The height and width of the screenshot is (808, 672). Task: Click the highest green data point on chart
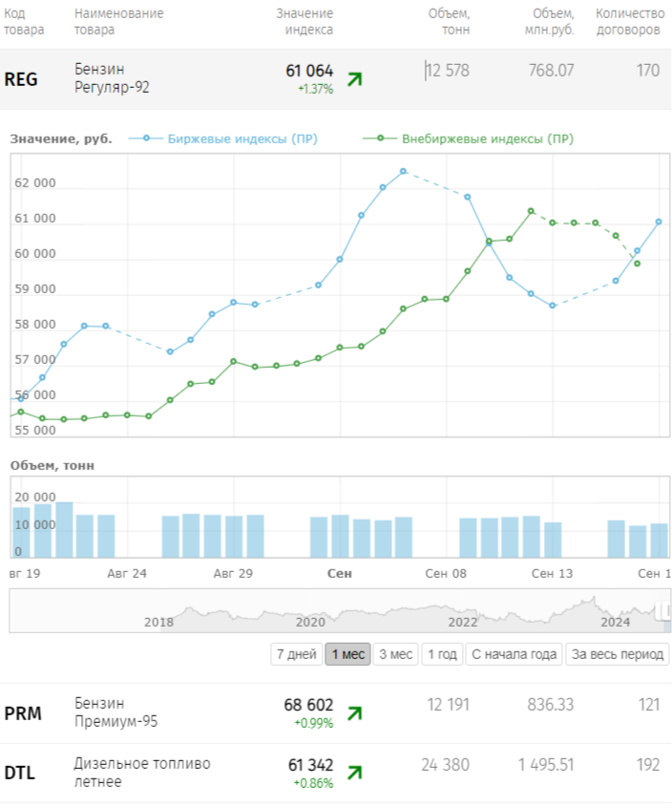pos(531,211)
